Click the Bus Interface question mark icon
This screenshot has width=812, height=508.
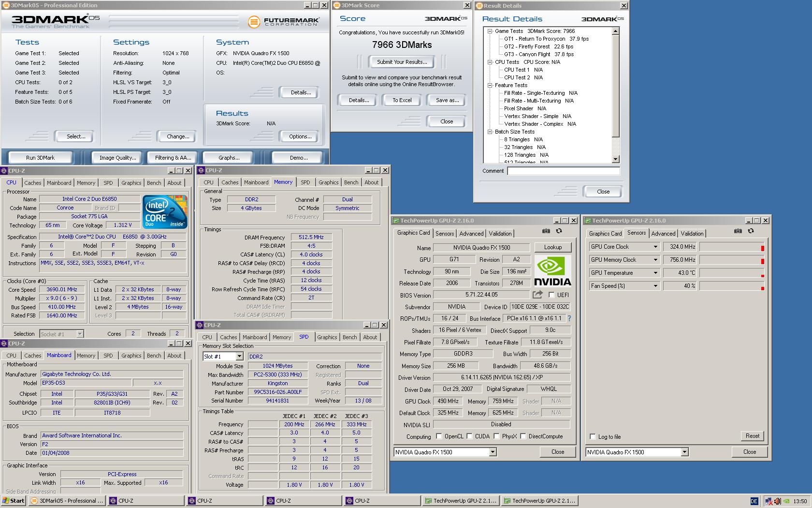click(x=569, y=318)
